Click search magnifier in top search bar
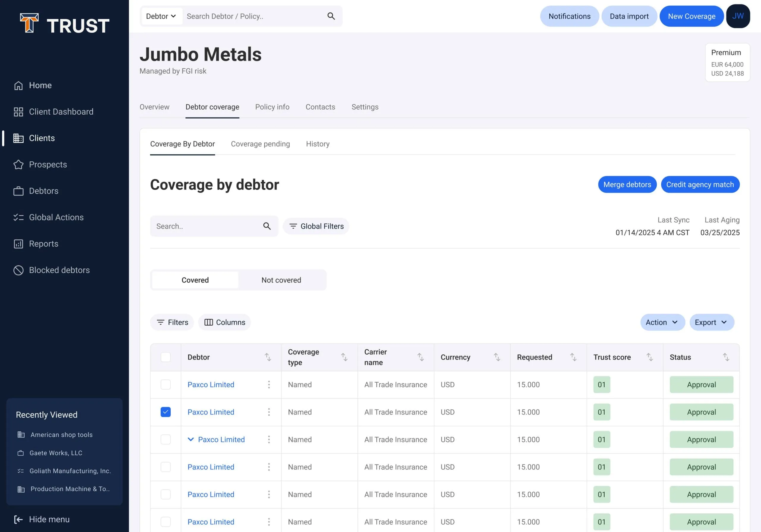The height and width of the screenshot is (532, 761). pos(331,16)
